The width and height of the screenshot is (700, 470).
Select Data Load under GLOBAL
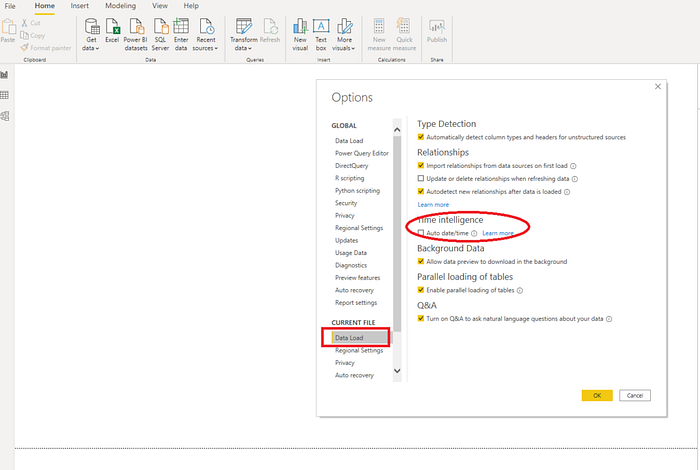click(x=349, y=141)
